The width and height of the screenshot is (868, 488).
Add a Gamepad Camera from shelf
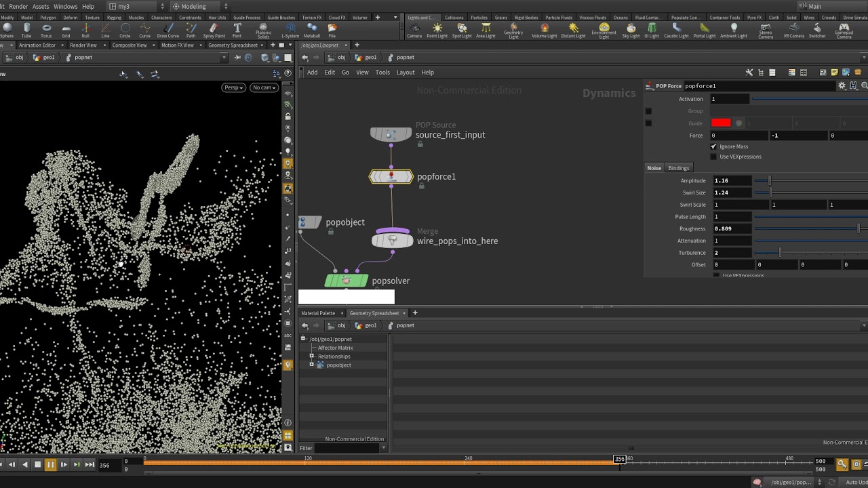coord(844,30)
